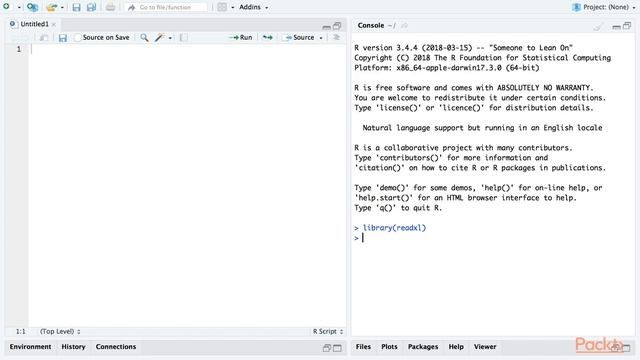Screen dimensions: 640x360
Task: Open the code tools magic wand
Action: coord(160,38)
